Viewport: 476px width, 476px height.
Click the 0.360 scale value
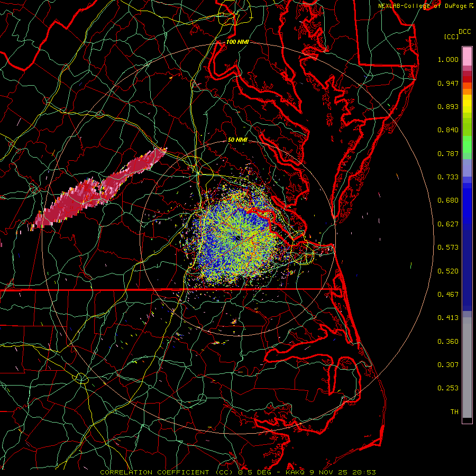(x=448, y=342)
